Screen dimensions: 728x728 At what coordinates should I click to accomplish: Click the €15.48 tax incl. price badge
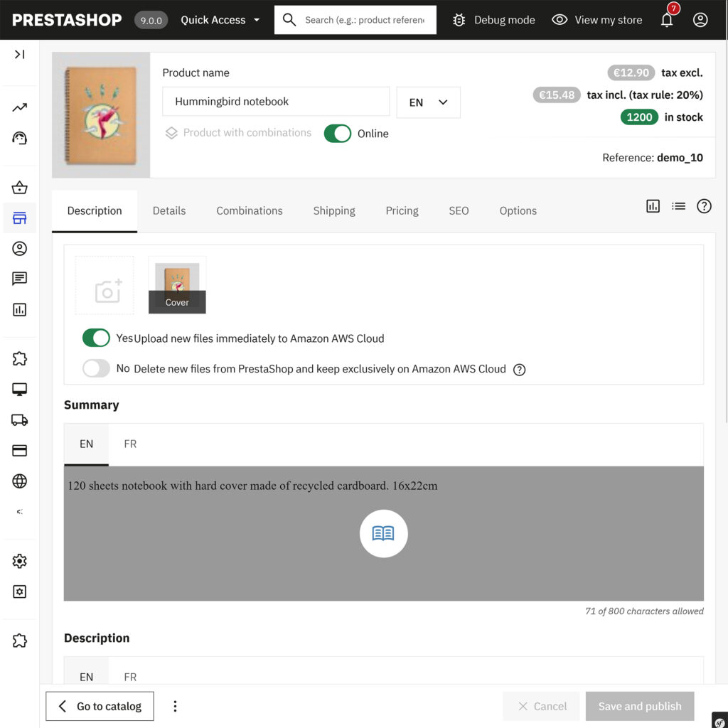pyautogui.click(x=556, y=95)
